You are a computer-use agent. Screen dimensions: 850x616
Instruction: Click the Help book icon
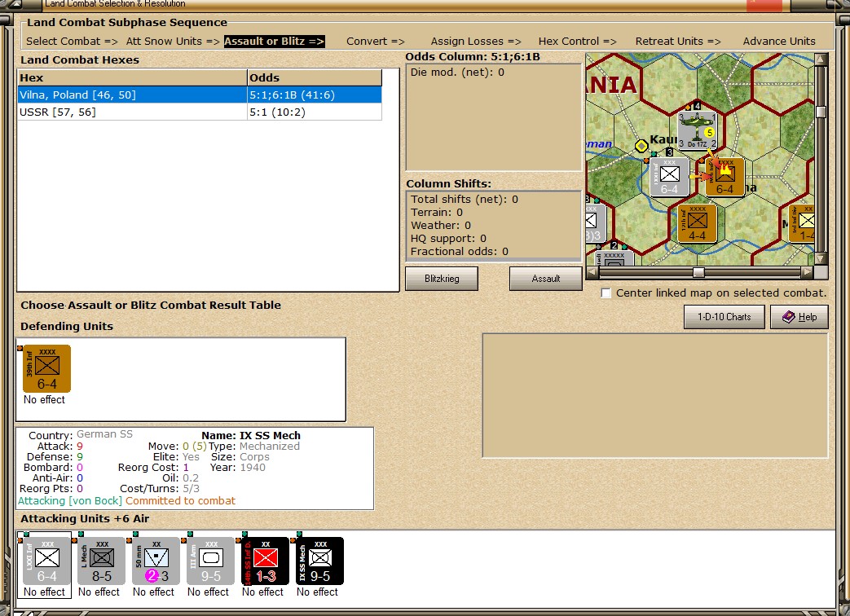(x=789, y=317)
